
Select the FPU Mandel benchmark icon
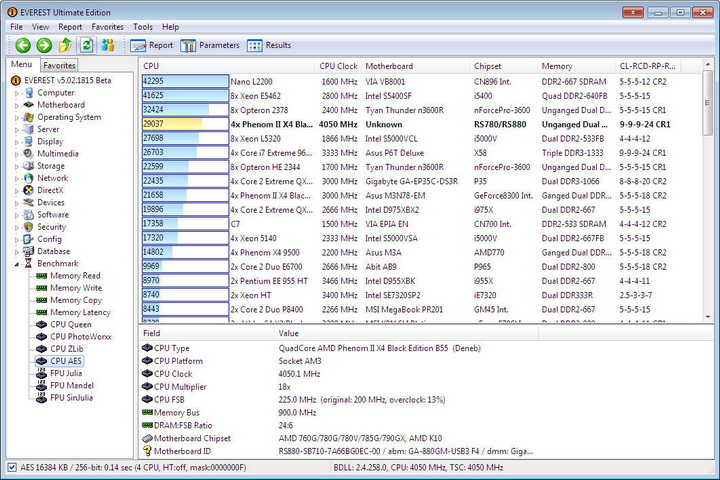[41, 385]
